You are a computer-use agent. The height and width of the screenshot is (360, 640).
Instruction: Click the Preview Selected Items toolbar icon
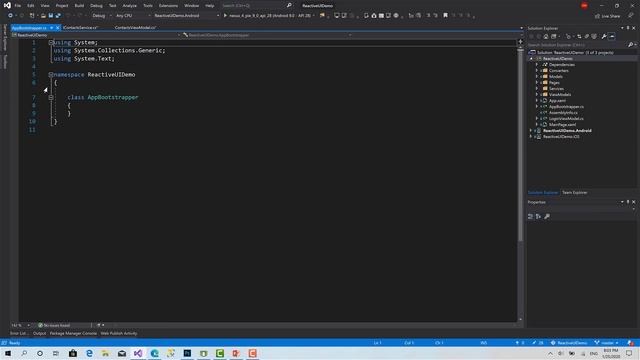[612, 36]
